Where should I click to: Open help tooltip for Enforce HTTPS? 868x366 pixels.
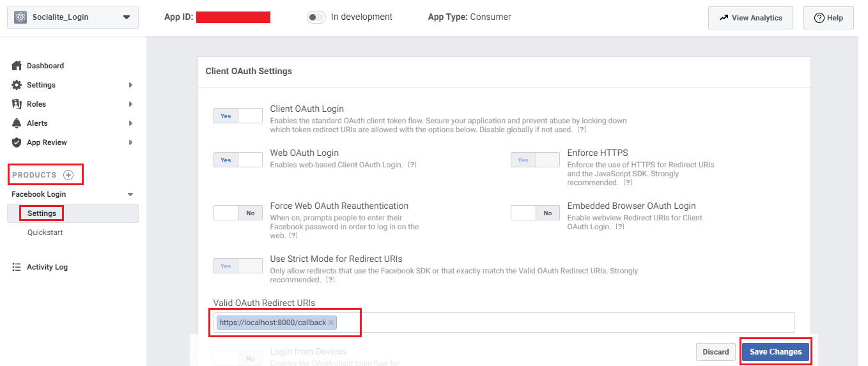coord(628,183)
